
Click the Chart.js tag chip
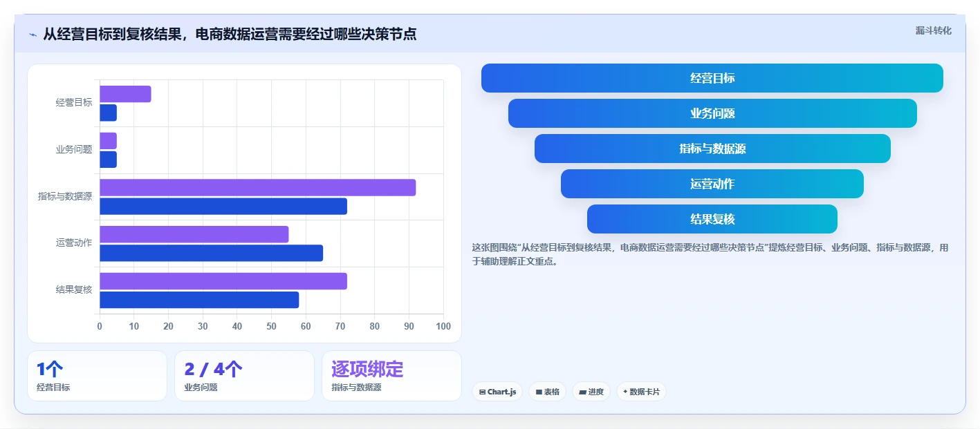coord(497,392)
